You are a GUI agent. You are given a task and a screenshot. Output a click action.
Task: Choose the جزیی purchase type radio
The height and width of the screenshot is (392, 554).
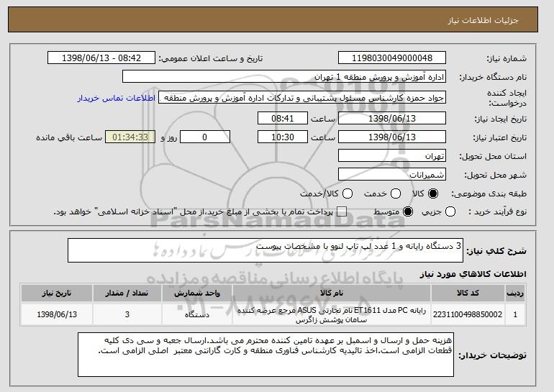coord(450,212)
